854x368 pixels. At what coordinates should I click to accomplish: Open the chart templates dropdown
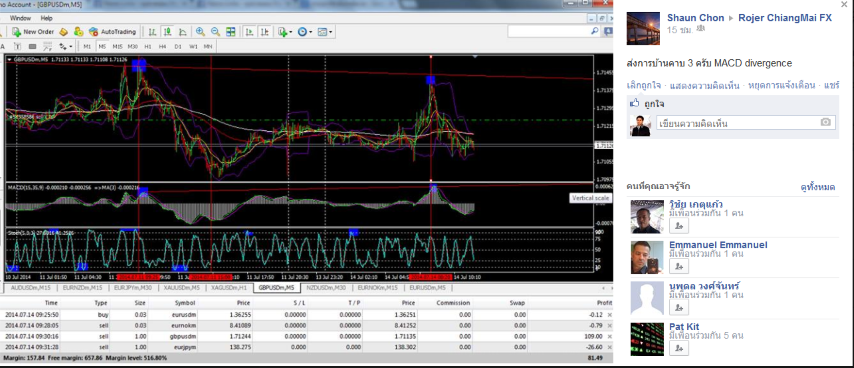325,32
